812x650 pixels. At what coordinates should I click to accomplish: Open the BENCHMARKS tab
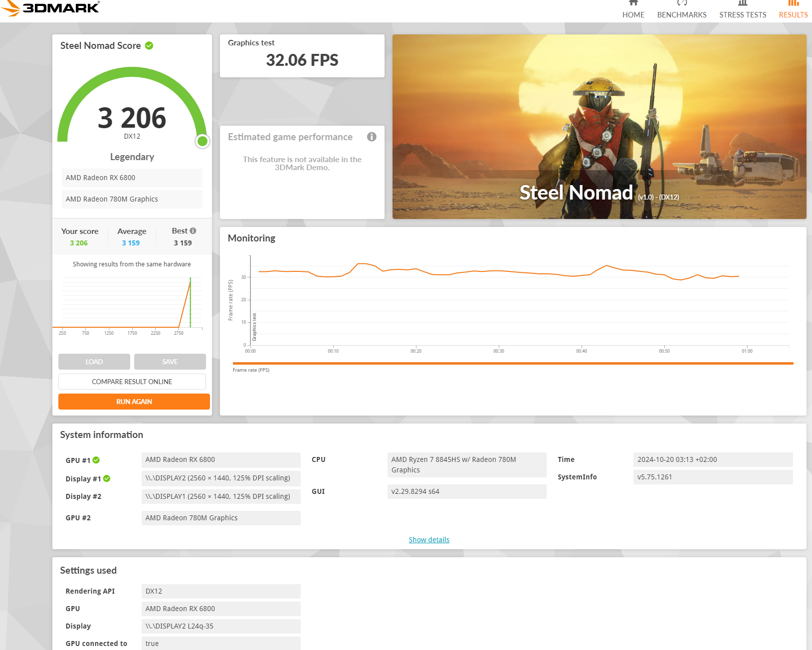681,10
